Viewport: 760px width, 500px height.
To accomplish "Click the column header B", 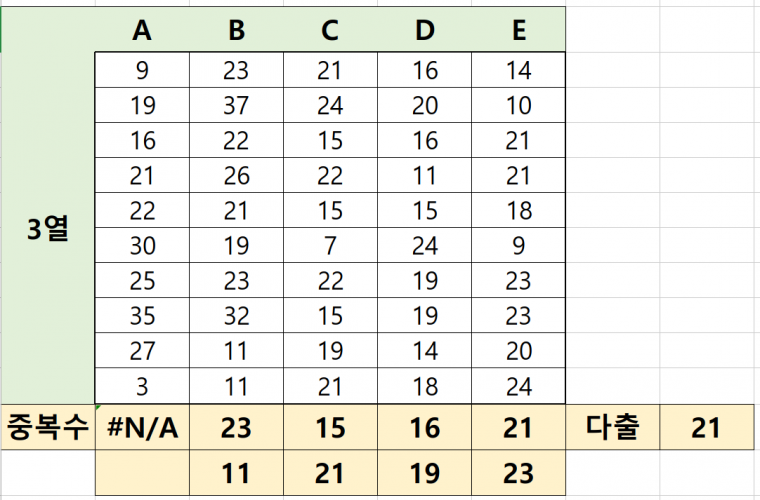I will (x=236, y=31).
